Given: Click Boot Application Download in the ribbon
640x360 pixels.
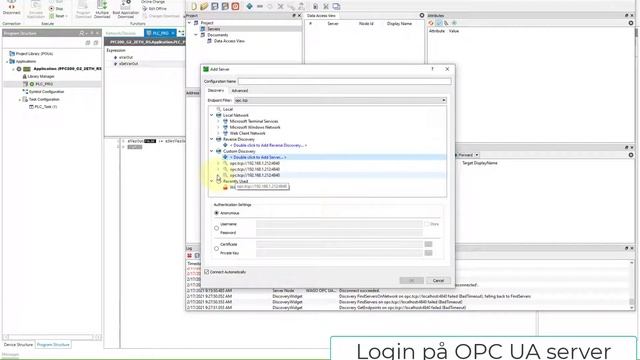Looking at the screenshot, I should click(x=125, y=10).
